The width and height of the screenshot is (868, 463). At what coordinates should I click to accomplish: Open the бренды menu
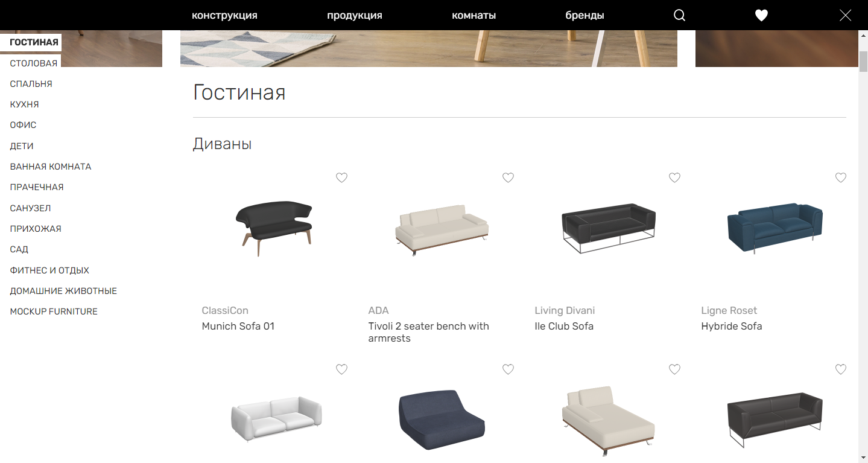coord(584,16)
